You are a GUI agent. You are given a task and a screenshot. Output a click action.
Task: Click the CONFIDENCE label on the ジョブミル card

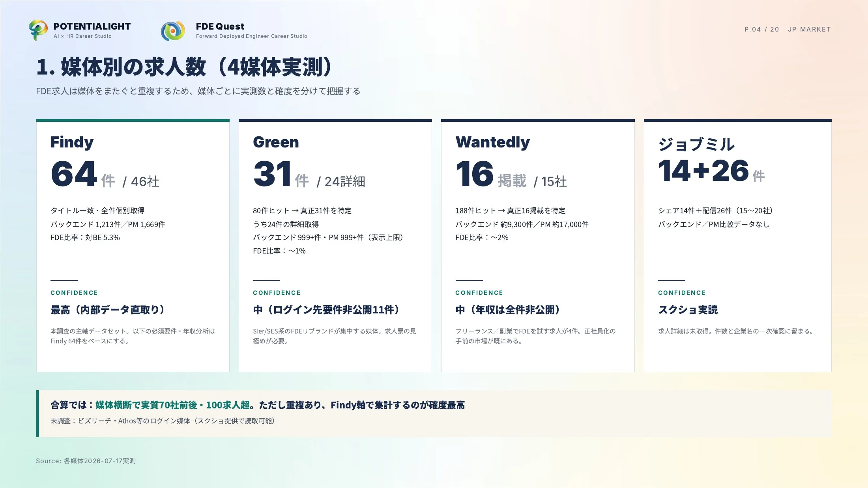(682, 293)
